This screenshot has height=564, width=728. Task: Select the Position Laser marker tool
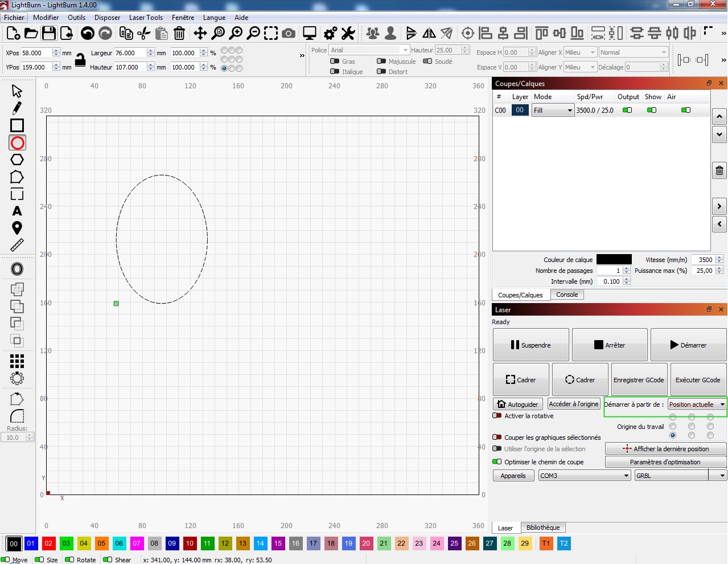point(17,228)
